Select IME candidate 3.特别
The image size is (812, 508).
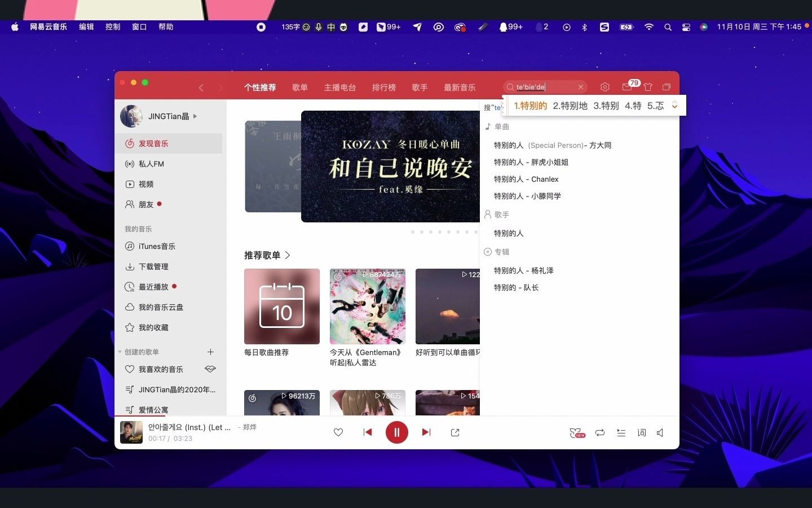click(x=606, y=106)
